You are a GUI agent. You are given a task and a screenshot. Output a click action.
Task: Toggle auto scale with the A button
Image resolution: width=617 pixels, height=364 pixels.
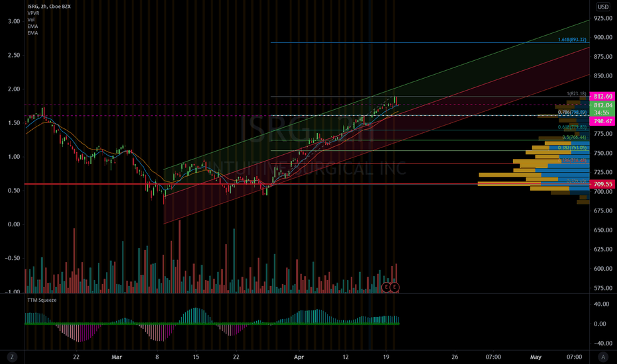coord(603,357)
